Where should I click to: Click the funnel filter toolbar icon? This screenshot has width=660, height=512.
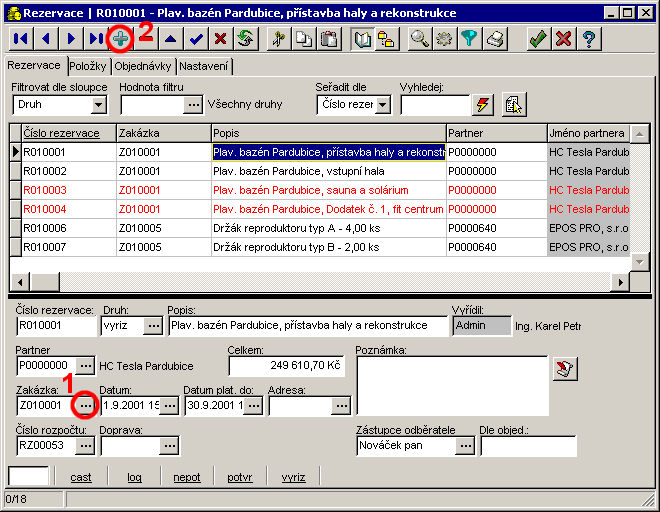(x=469, y=39)
